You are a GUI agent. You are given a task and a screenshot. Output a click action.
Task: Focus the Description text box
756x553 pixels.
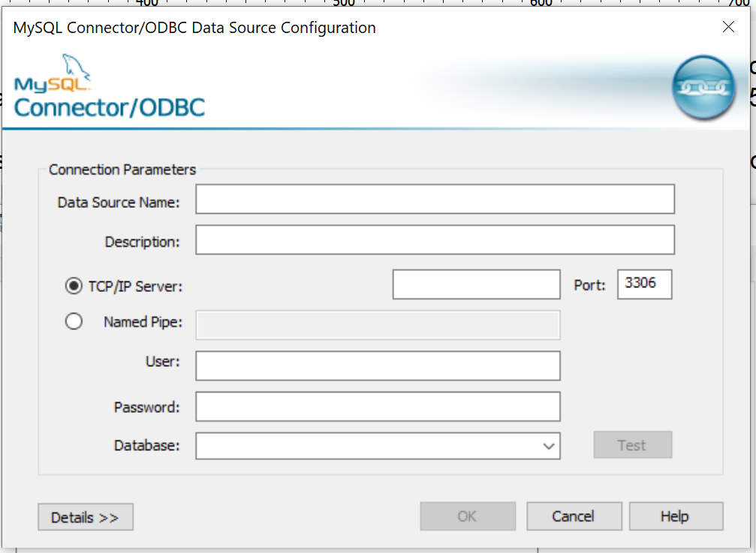tap(435, 240)
